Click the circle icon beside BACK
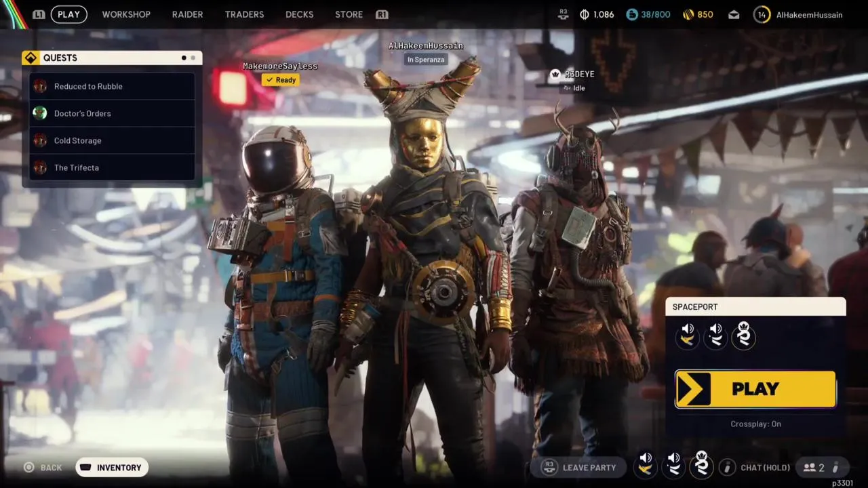 (28, 467)
